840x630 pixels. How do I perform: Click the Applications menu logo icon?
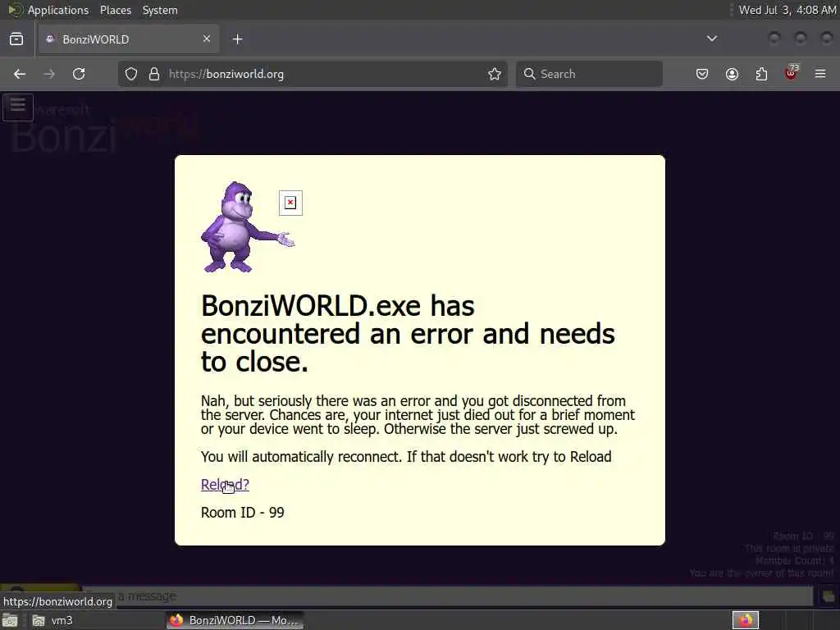tap(14, 10)
